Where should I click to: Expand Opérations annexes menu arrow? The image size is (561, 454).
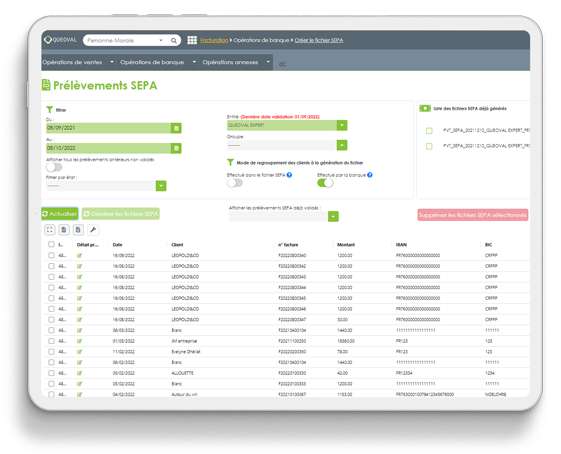click(x=268, y=62)
